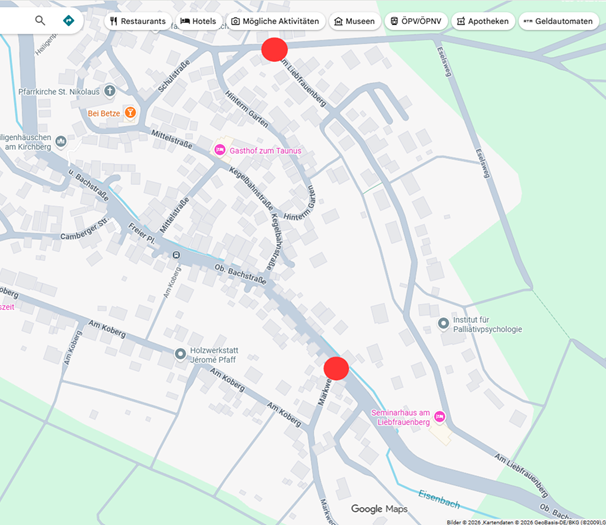
Task: Click the search magnifier icon
Action: 40,20
